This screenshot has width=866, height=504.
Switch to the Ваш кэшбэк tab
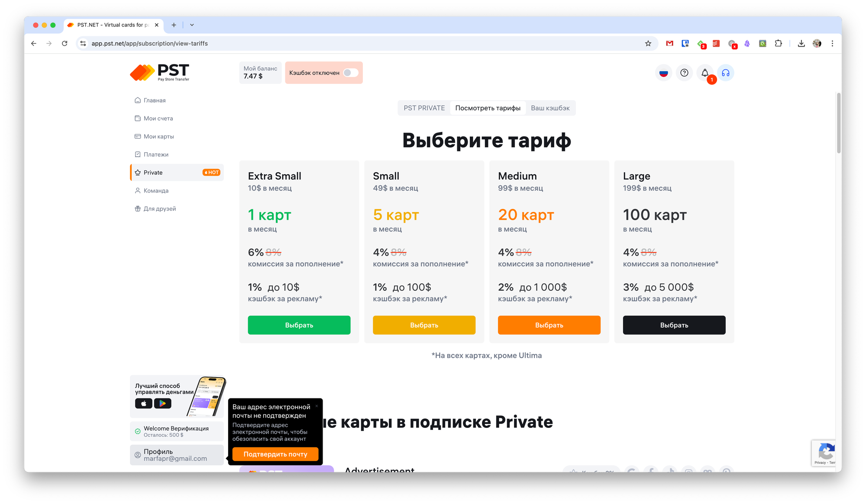(550, 108)
